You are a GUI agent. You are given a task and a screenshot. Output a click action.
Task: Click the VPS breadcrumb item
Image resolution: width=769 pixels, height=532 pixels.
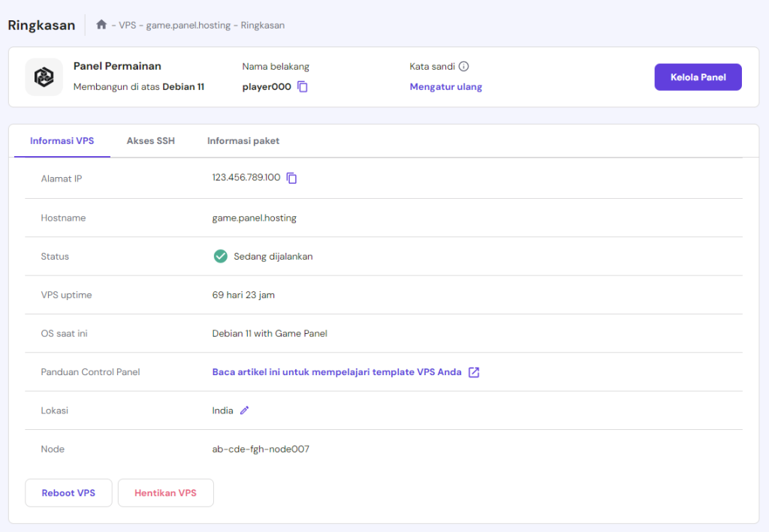pyautogui.click(x=127, y=26)
